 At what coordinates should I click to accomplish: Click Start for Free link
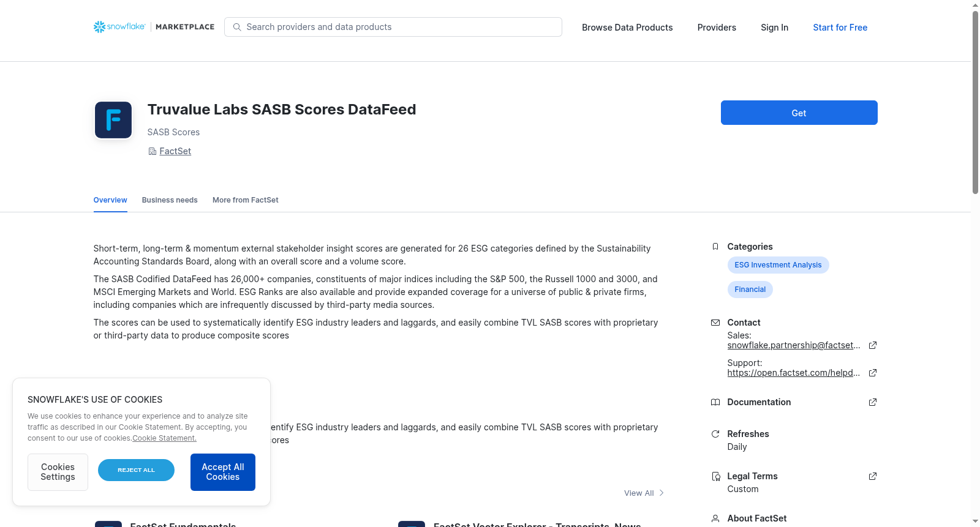coord(840,28)
